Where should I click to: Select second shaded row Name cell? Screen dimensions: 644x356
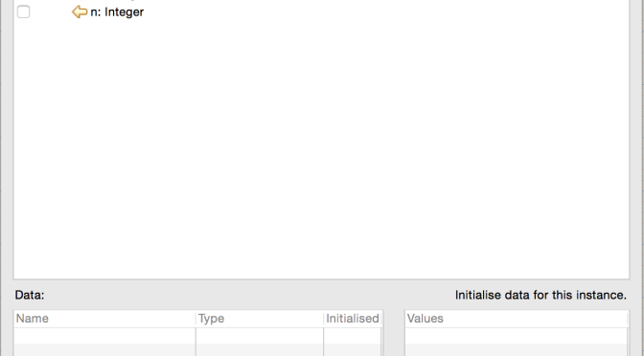pos(104,350)
